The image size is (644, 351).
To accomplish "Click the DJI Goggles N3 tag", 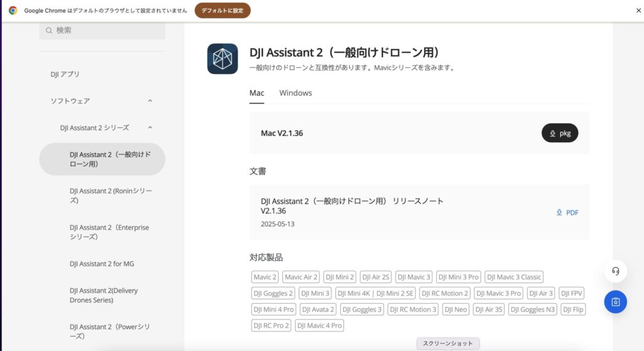I will click(x=532, y=309).
